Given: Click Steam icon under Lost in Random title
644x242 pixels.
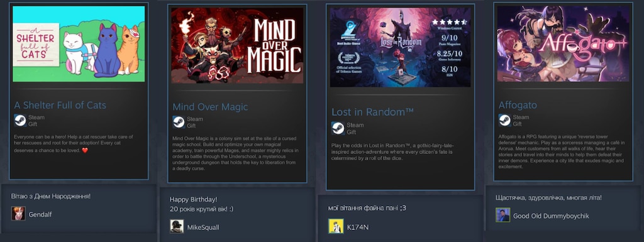Looking at the screenshot, I should [x=338, y=128].
